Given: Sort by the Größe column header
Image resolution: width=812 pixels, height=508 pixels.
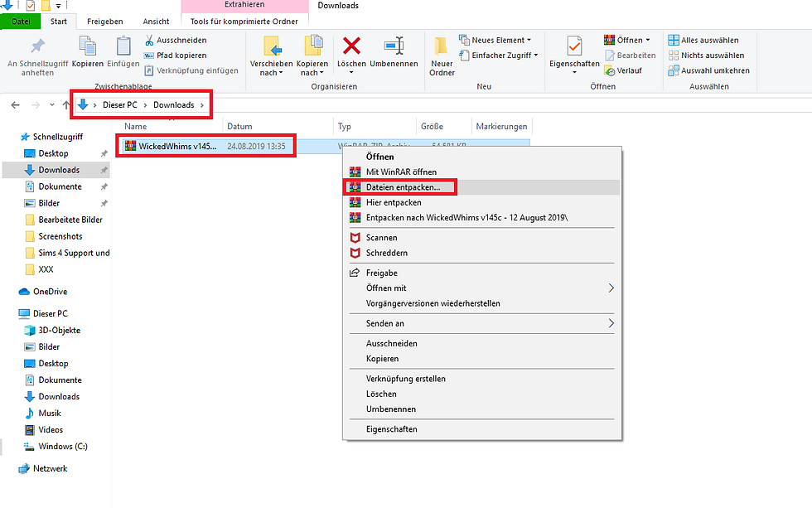Looking at the screenshot, I should (x=432, y=126).
